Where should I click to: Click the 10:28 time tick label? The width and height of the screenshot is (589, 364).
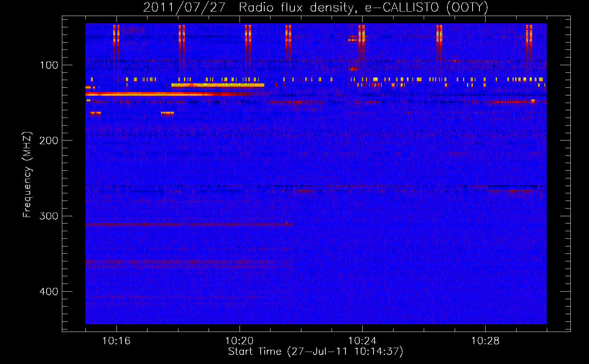pyautogui.click(x=485, y=341)
